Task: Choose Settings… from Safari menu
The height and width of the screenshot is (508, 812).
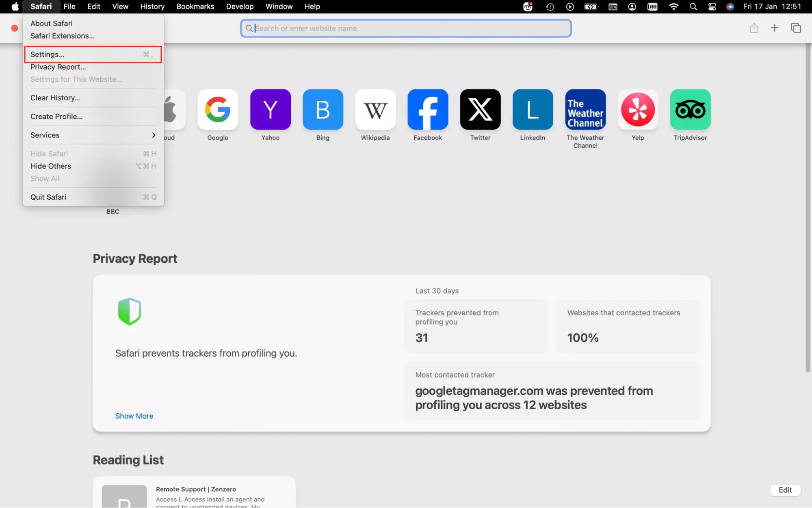Action: click(93, 54)
